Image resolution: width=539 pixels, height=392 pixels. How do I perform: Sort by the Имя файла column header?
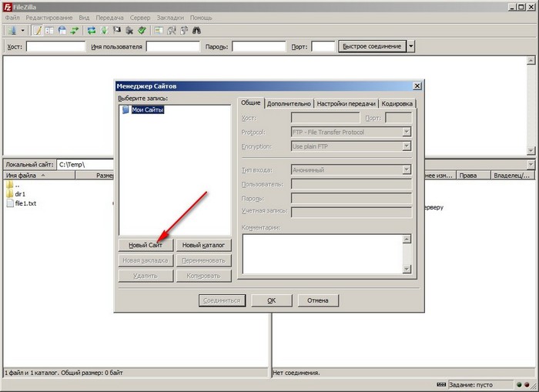(x=38, y=176)
